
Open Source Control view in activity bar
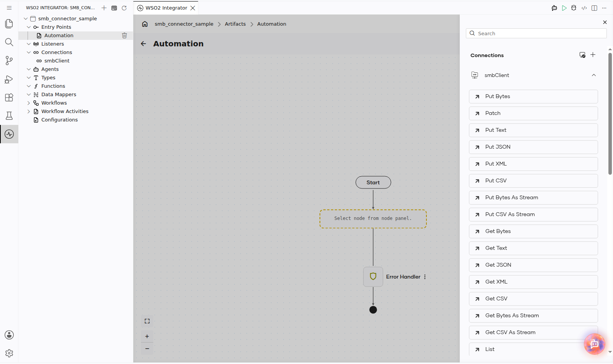click(x=9, y=61)
